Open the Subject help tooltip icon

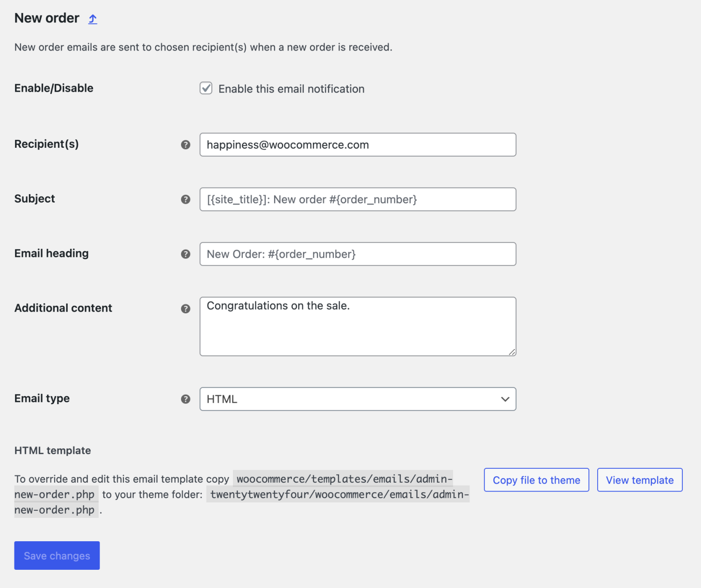coord(186,199)
